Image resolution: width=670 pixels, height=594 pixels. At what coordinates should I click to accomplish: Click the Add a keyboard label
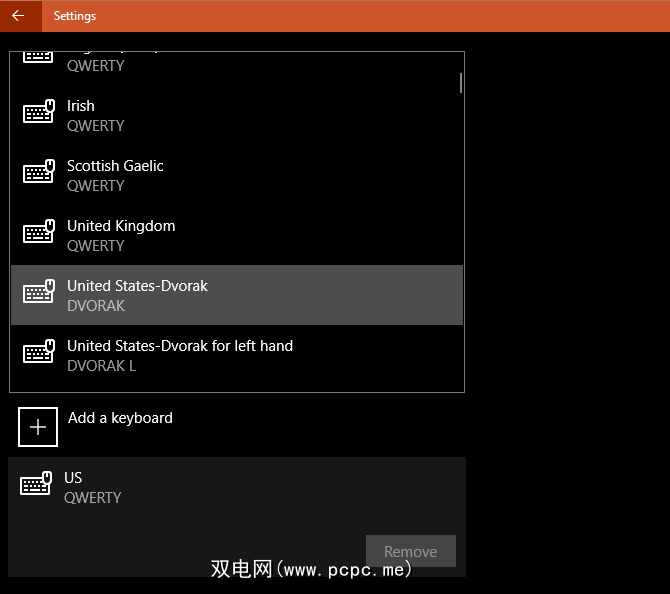click(x=120, y=418)
